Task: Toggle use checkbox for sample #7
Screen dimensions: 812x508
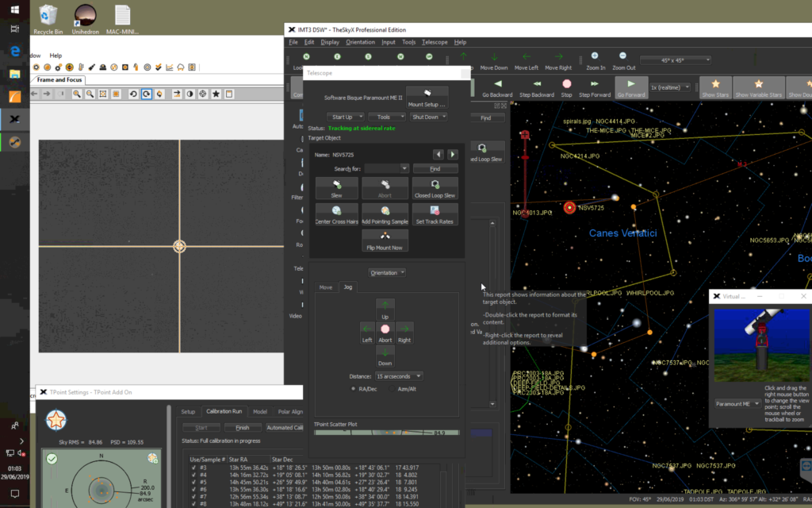Action: (193, 497)
